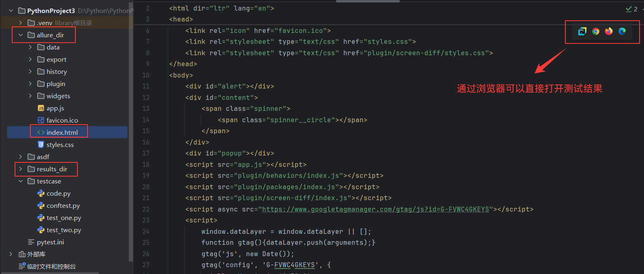644x274 pixels.
Task: Click the widgets folder icon
Action: point(41,96)
